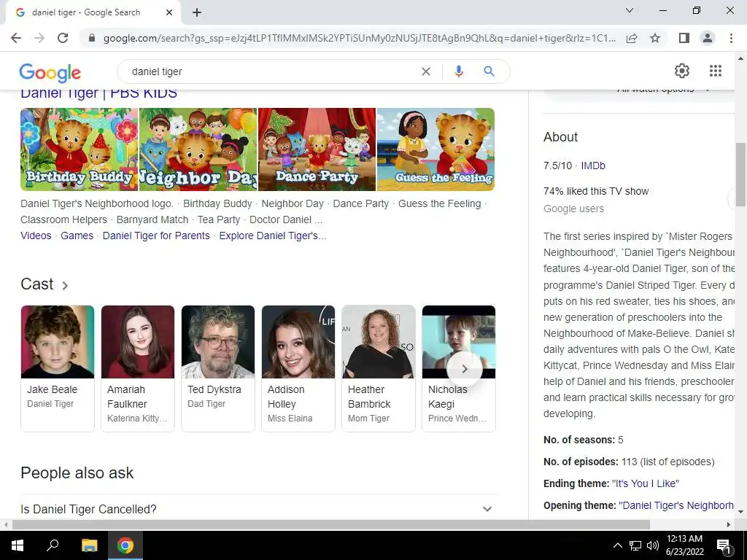
Task: Open the IMDb rating link
Action: (x=593, y=166)
